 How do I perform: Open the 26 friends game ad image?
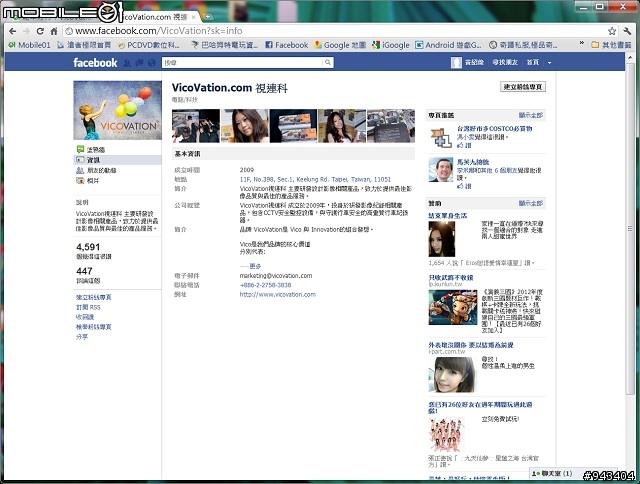point(447,434)
